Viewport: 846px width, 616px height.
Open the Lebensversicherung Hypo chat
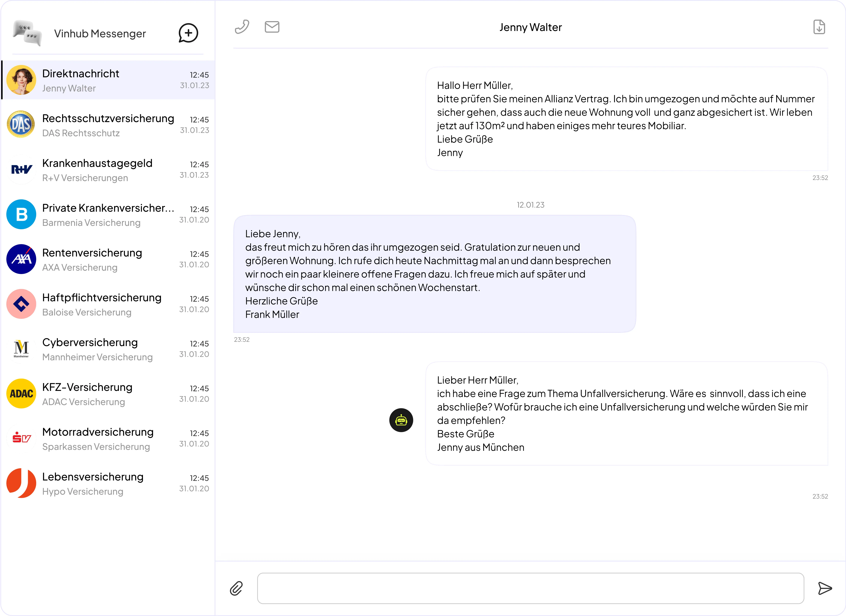coord(108,483)
